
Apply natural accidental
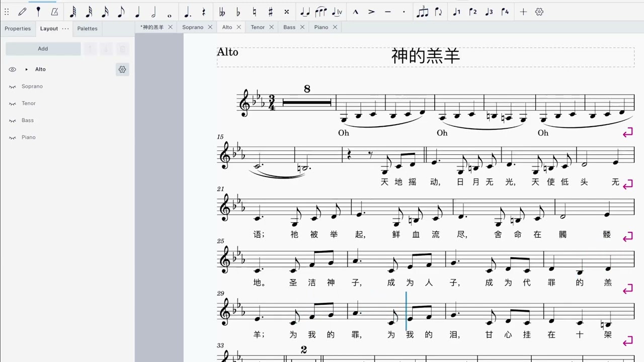254,12
